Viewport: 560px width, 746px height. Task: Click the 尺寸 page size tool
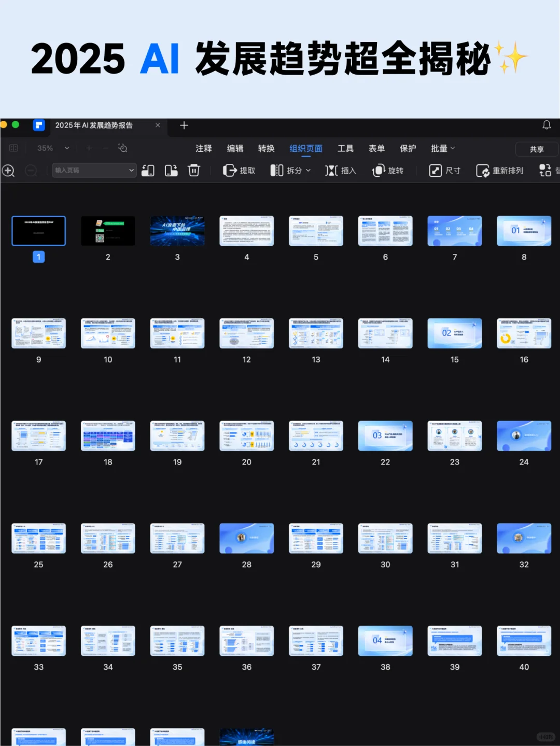click(x=445, y=171)
